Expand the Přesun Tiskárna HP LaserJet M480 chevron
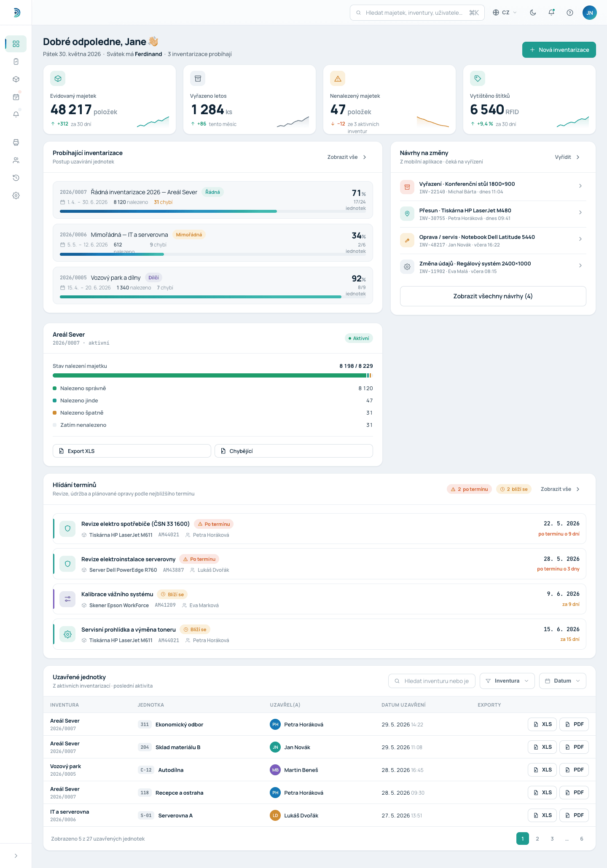The height and width of the screenshot is (868, 607). click(580, 212)
